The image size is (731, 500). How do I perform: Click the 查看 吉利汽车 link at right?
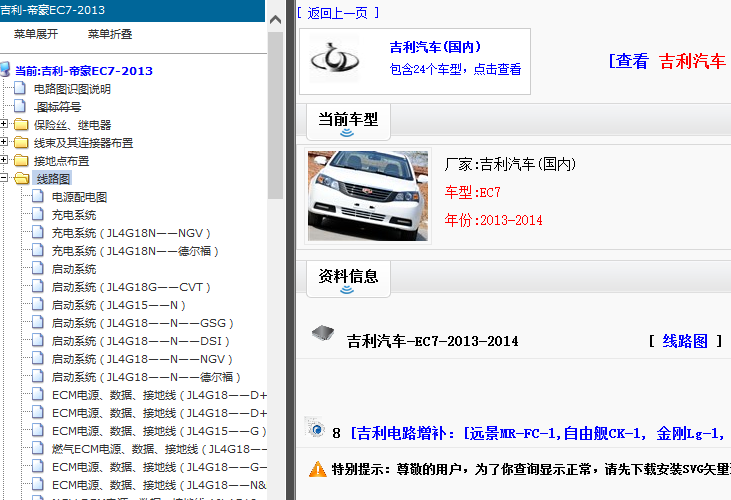pyautogui.click(x=668, y=61)
